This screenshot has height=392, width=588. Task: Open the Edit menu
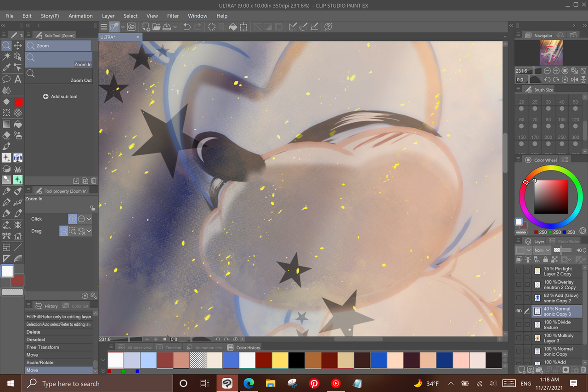tap(27, 16)
